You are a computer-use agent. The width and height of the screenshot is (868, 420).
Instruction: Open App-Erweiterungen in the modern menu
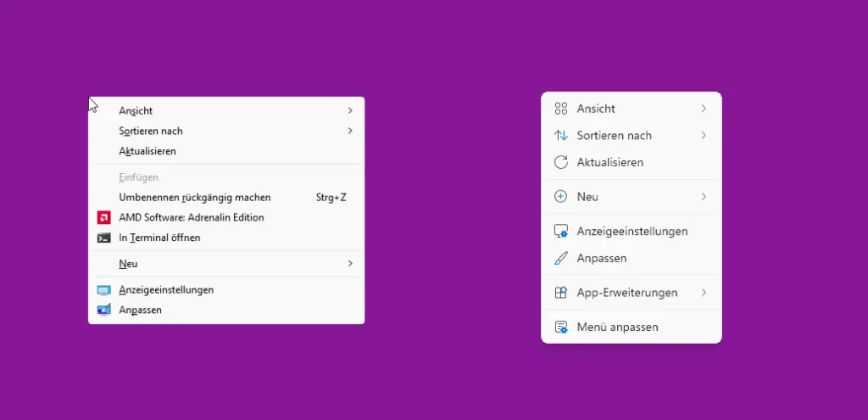click(631, 293)
